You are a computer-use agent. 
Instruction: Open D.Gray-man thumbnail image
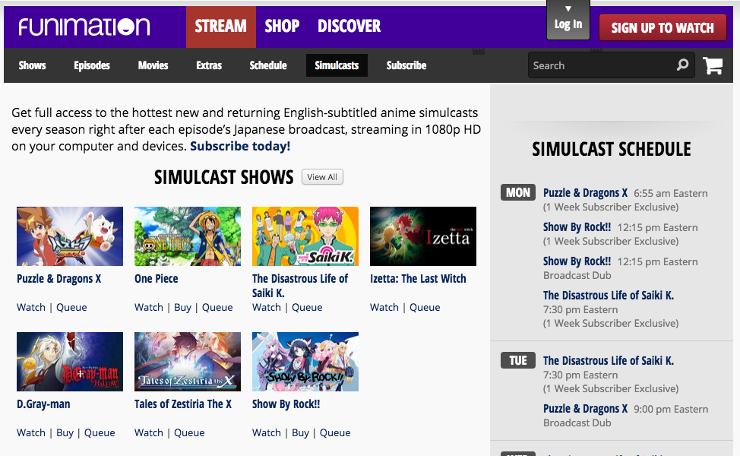click(70, 362)
